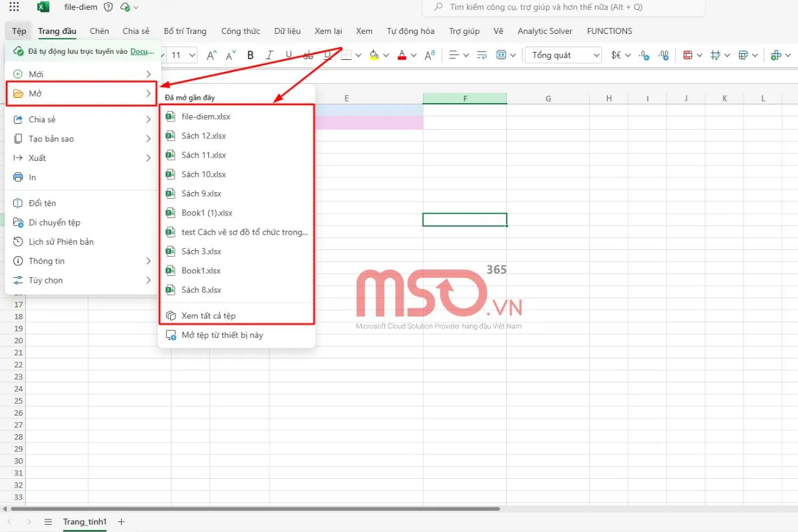Click the In (print) menu entry

[x=32, y=178]
